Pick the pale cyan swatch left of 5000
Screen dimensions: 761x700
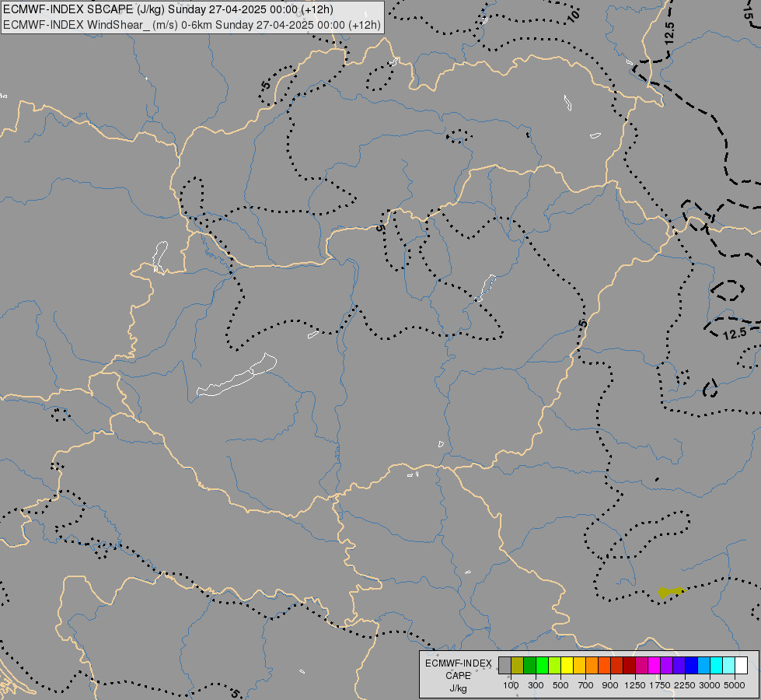[x=728, y=666]
